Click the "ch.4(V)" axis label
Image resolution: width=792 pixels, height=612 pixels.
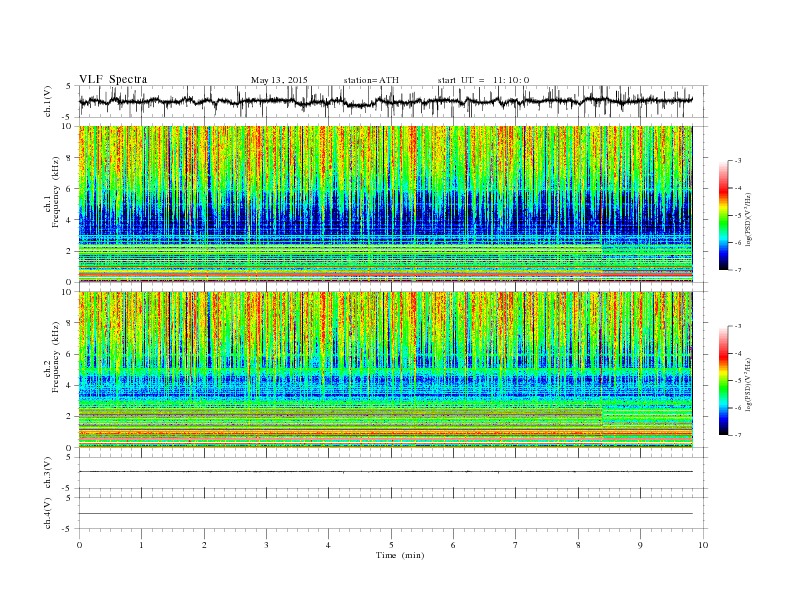(x=48, y=513)
